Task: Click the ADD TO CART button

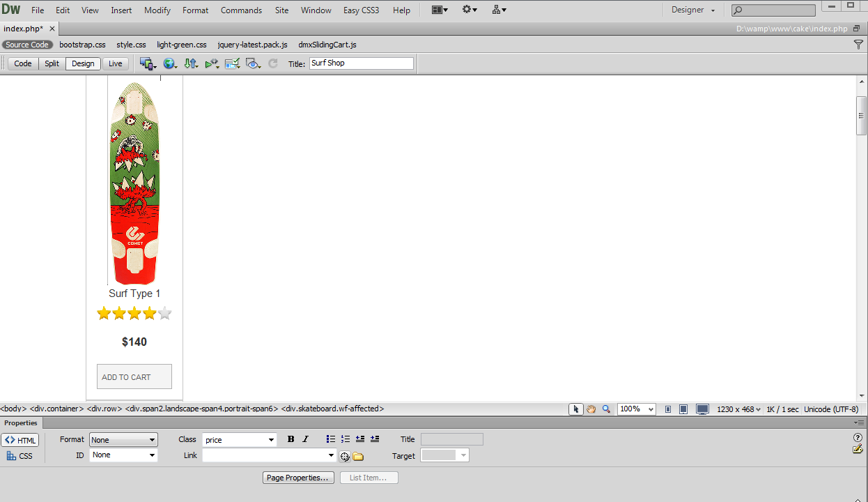Action: point(134,376)
